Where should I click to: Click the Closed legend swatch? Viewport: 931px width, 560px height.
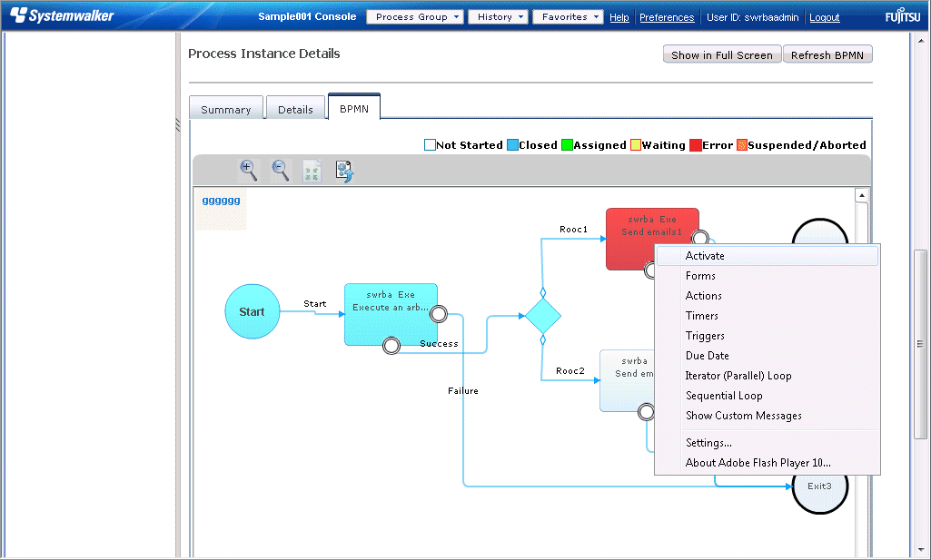click(512, 144)
